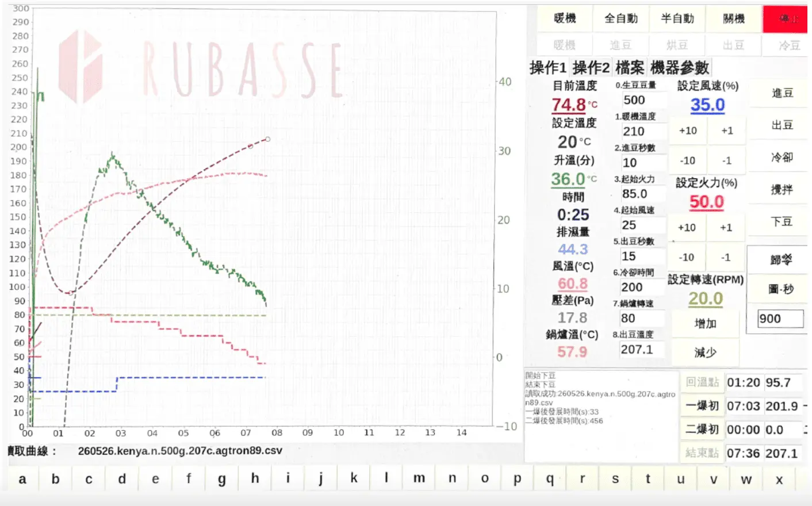This screenshot has width=812, height=506.
Task: Click the 900 seconds input field
Action: click(x=780, y=319)
